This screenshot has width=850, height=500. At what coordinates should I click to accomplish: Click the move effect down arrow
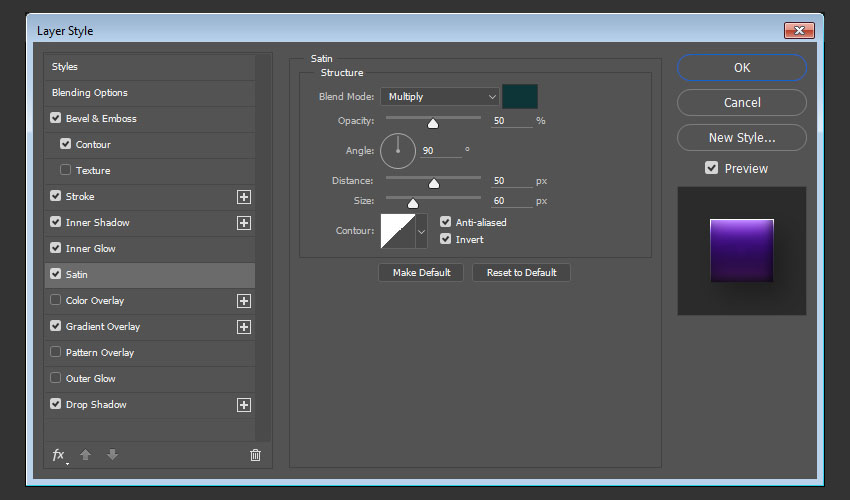point(112,455)
